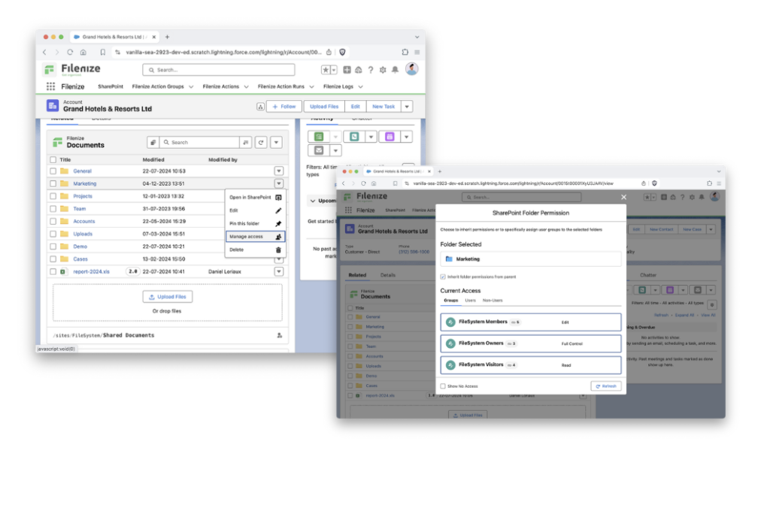Viewport: 770px width, 532px height.
Task: Click the purple New Event activity icon
Action: [390, 137]
